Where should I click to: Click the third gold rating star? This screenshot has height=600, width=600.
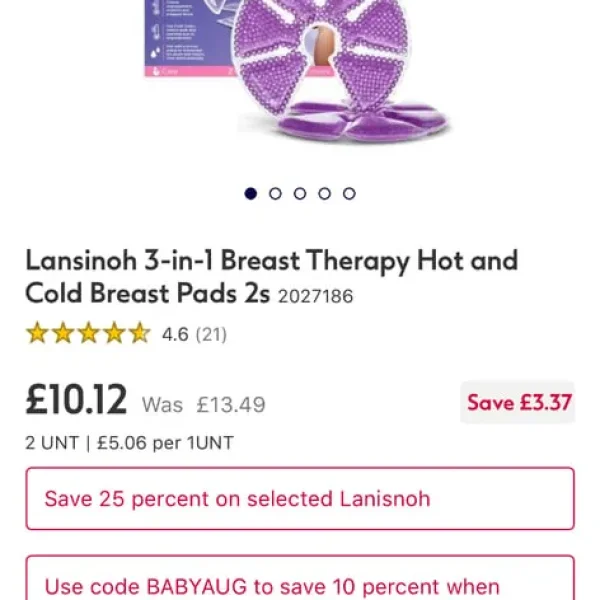point(88,333)
